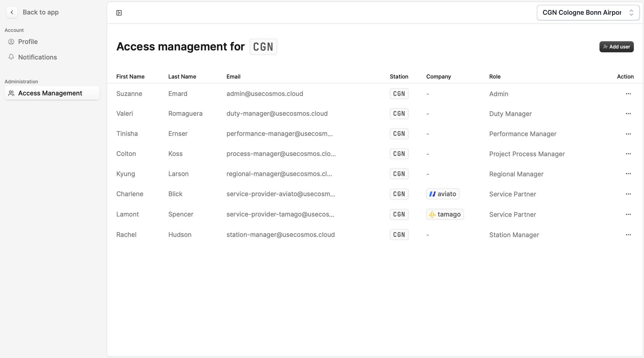Open actions menu for Colton Koss
Screen dimensions: 644x358
tap(628, 154)
